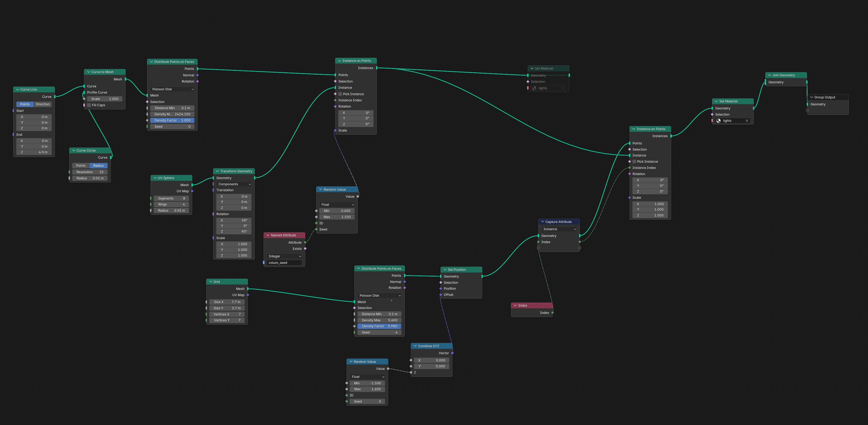Click UV Map output socket on UV Sphere

[192, 191]
